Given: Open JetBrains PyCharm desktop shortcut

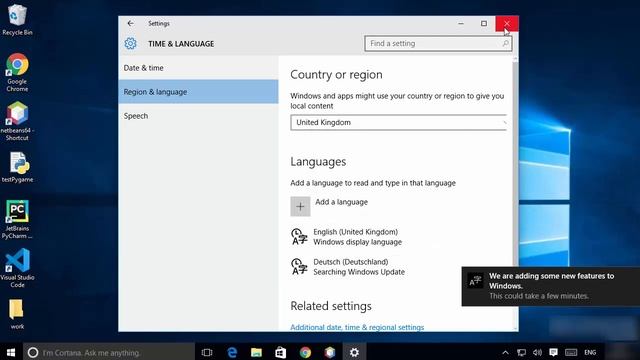Looking at the screenshot, I should point(17,219).
